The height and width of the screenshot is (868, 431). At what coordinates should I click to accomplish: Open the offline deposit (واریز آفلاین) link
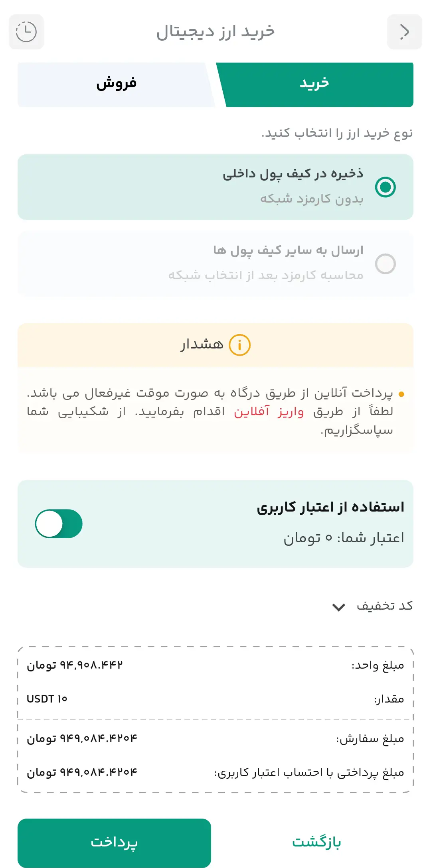(269, 411)
